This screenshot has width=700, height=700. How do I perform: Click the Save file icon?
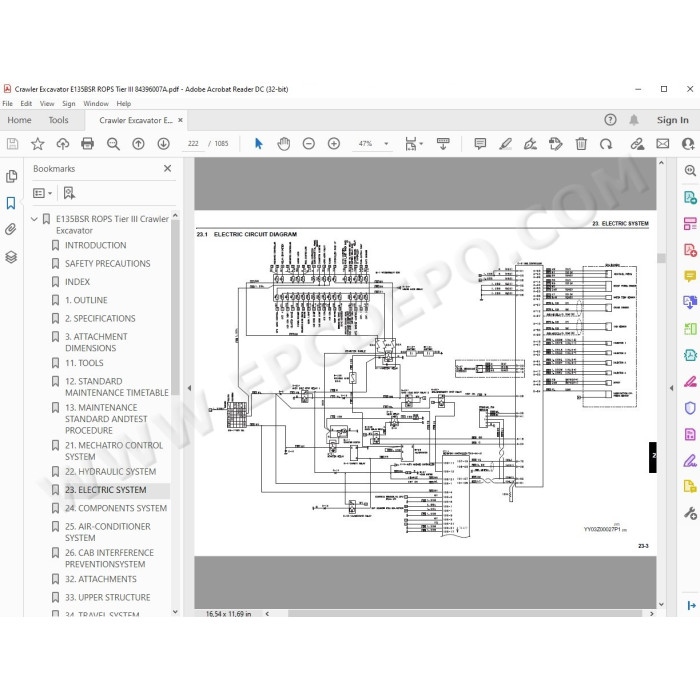[12, 144]
